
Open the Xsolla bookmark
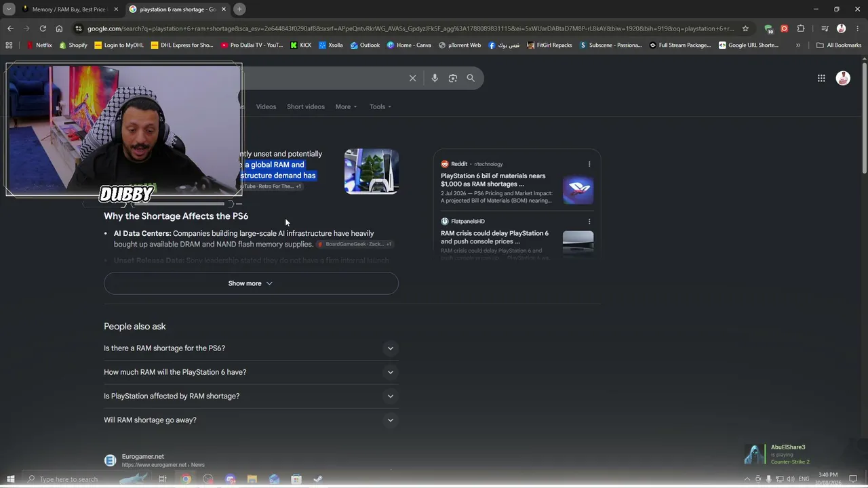pyautogui.click(x=331, y=45)
